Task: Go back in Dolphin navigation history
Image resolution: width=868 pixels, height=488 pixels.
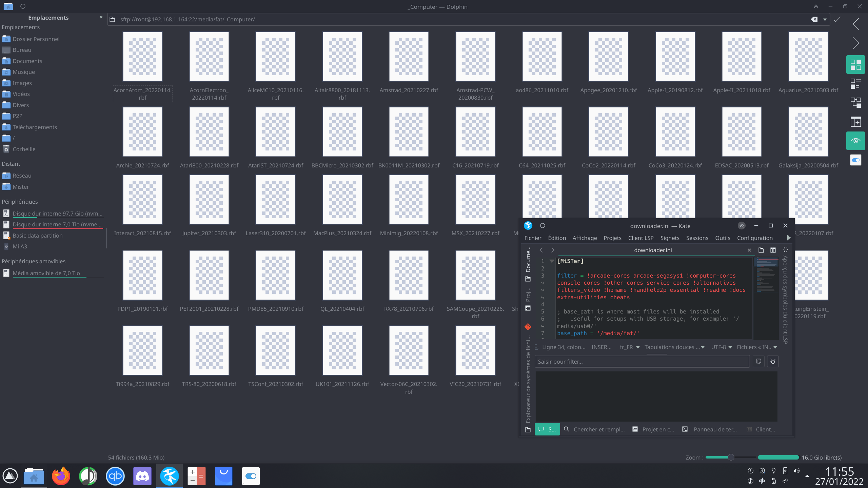Action: 855,24
